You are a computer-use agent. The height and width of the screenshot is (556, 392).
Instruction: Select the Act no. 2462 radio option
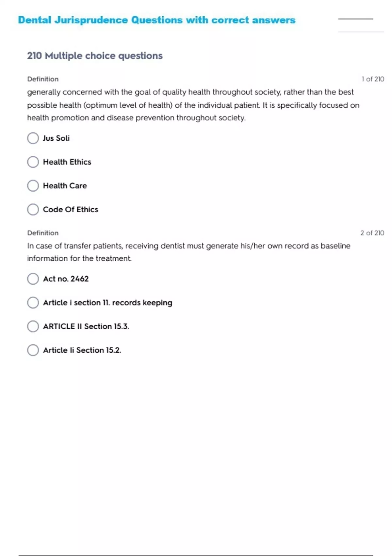coord(33,279)
